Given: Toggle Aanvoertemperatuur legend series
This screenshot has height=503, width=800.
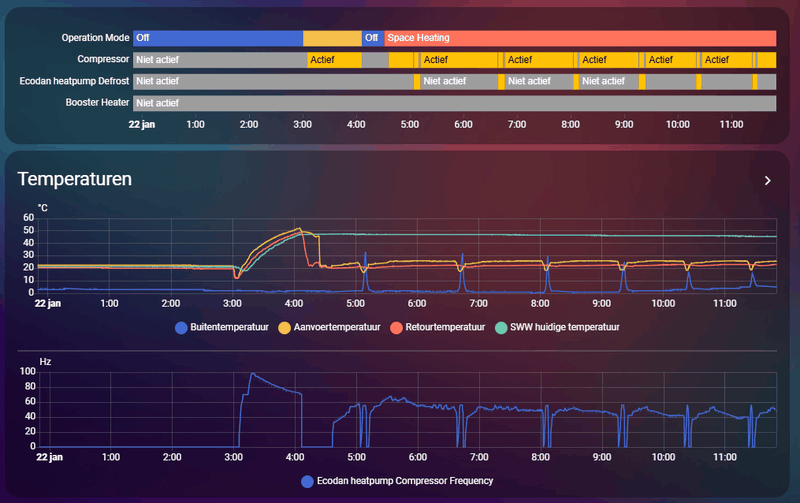Looking at the screenshot, I should click(x=330, y=328).
